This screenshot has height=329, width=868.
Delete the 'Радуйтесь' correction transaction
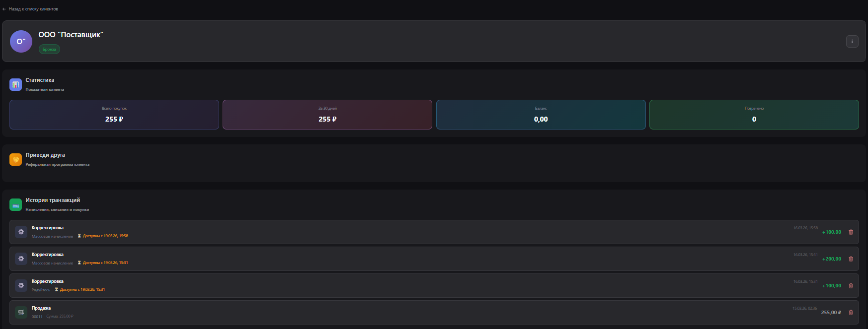click(851, 286)
